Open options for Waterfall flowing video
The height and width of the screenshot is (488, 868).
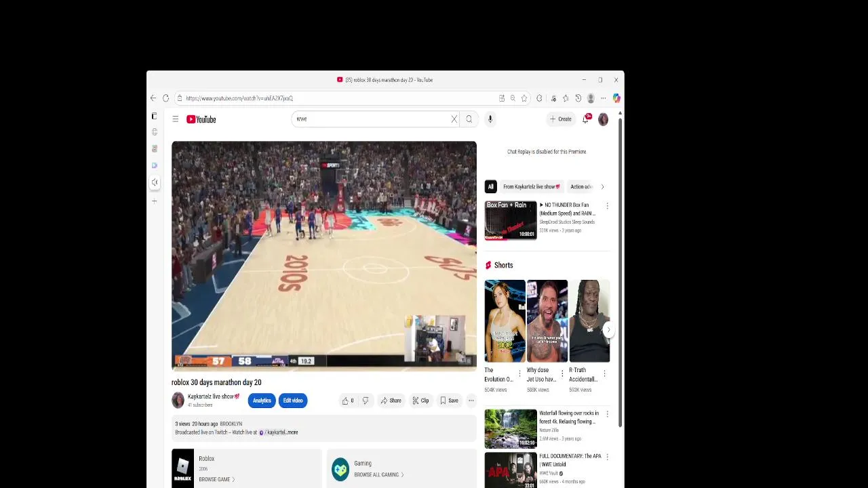607,414
